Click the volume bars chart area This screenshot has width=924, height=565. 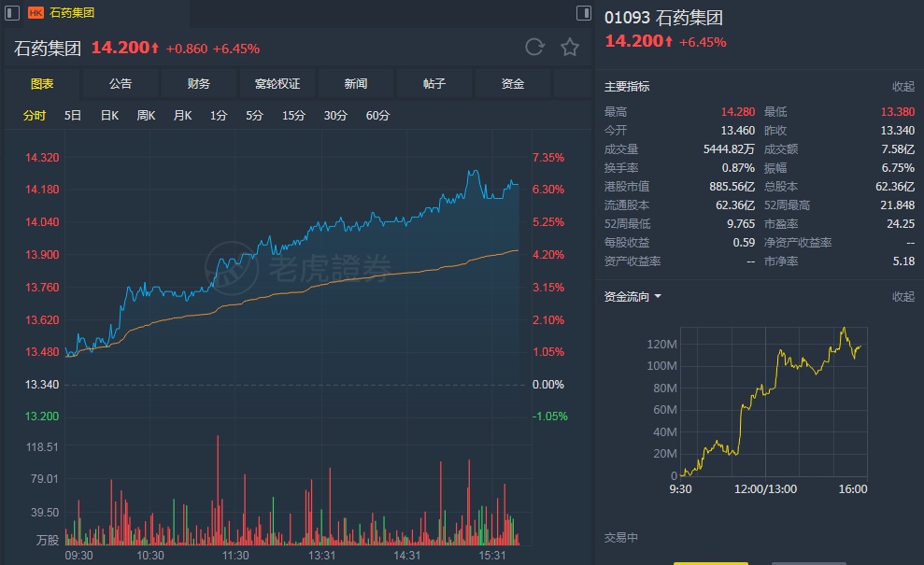pyautogui.click(x=292, y=490)
